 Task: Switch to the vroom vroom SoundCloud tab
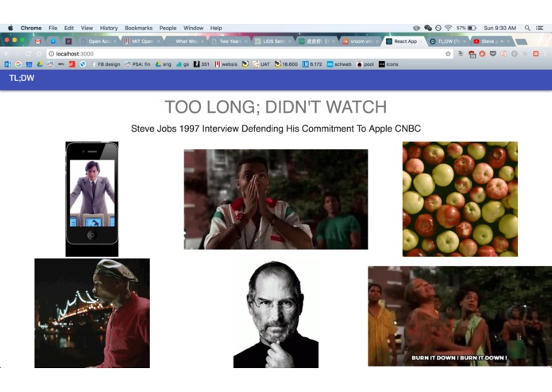(x=361, y=41)
